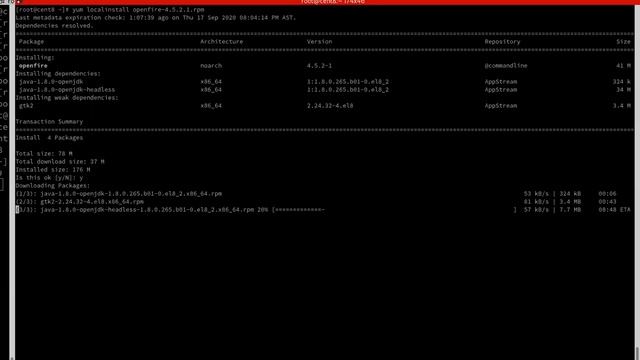Click the 'Installing:' section label
Screen dimensions: 640x360
[35, 58]
